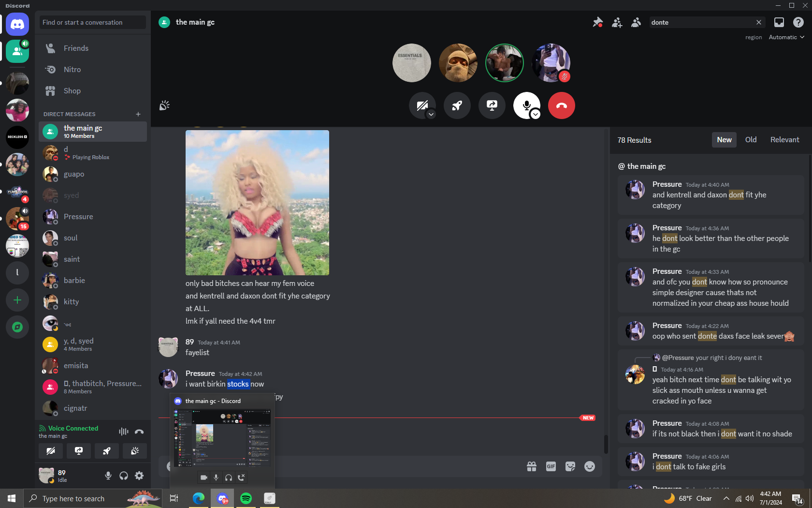812x508 pixels.
Task: Open User Settings gear
Action: pos(139,476)
